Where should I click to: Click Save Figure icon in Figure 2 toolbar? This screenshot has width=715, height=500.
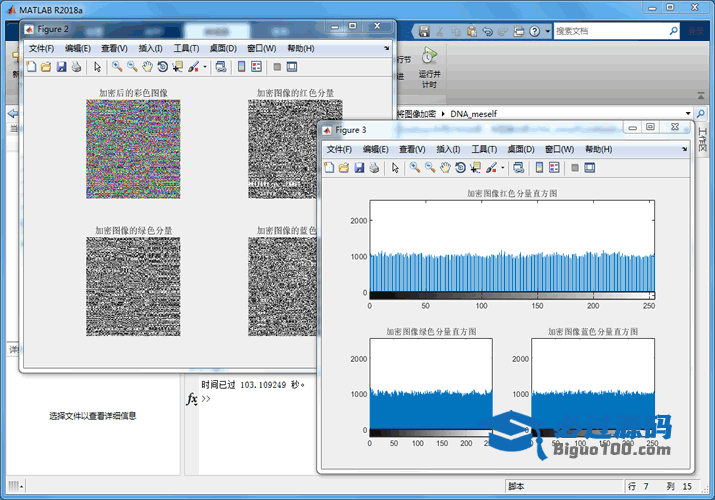(x=61, y=67)
